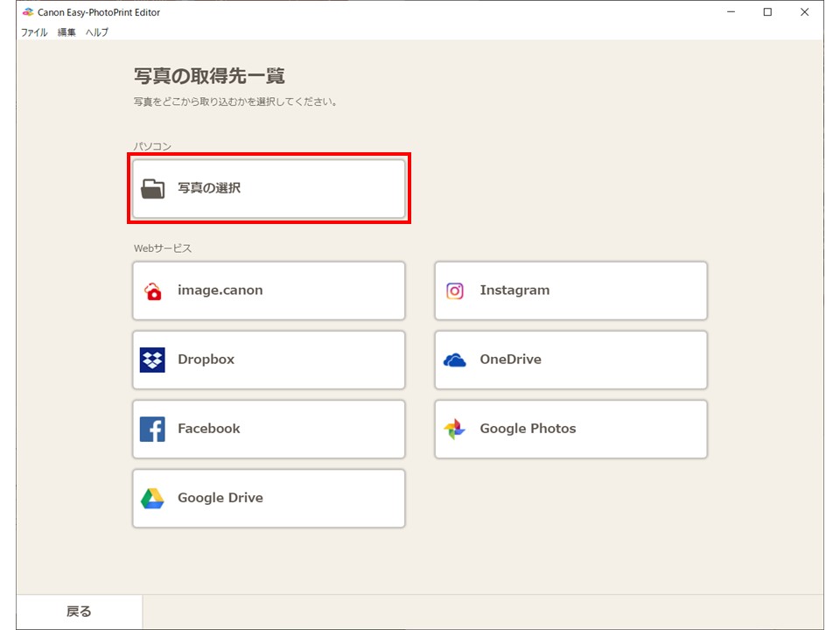The height and width of the screenshot is (630, 840).
Task: Click the Dropbox logo icon
Action: (x=152, y=360)
